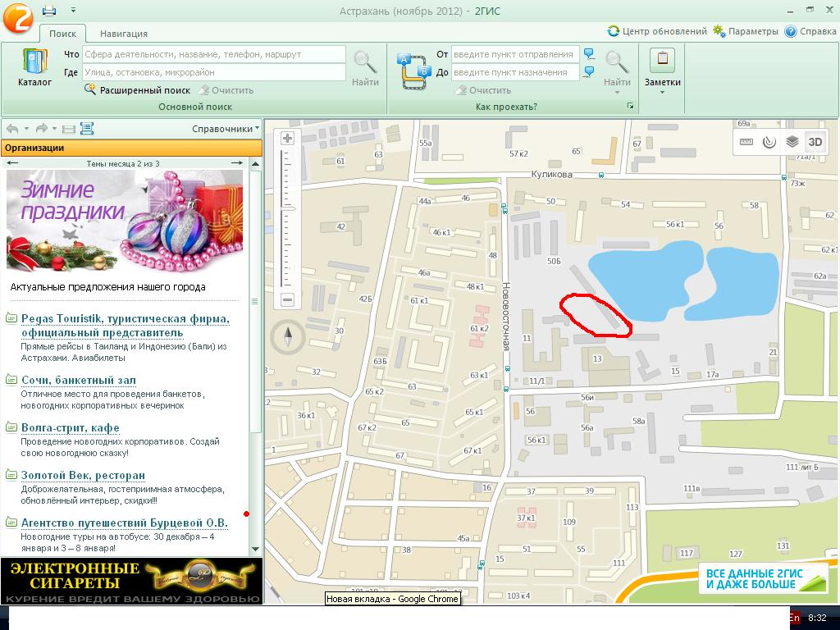
Task: Expand the Как проехать group launcher
Action: [x=631, y=106]
